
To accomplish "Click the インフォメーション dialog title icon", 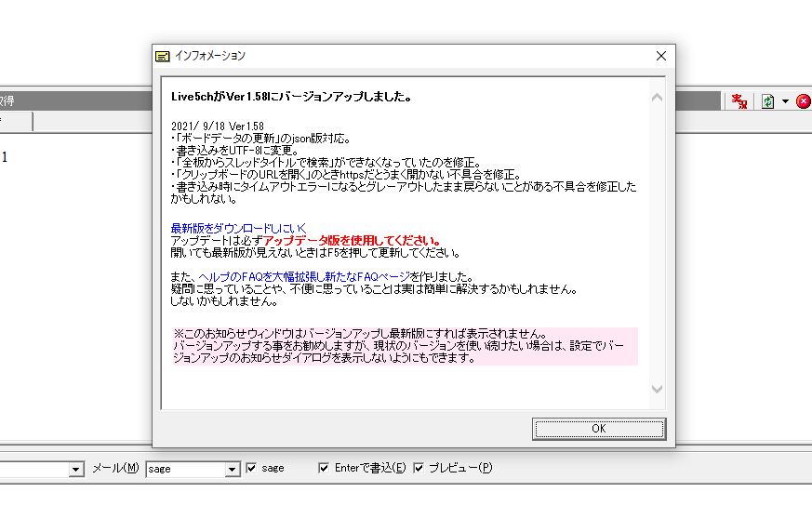I will pos(163,56).
